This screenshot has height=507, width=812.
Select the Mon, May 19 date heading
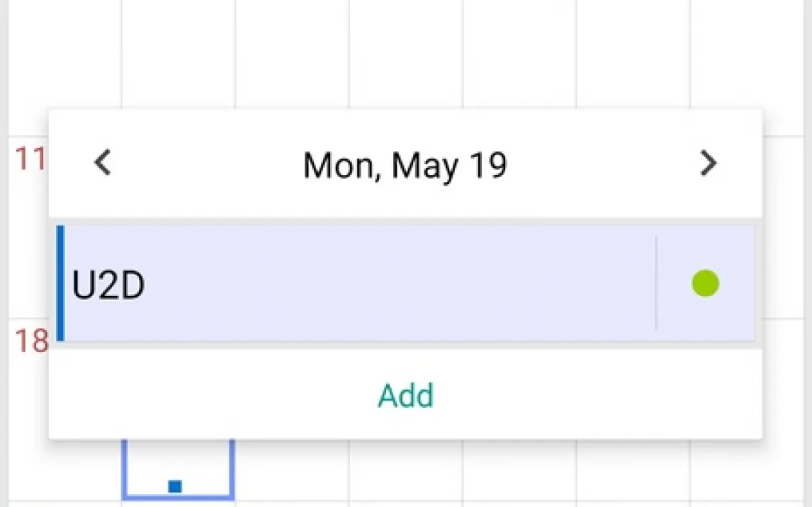(405, 165)
